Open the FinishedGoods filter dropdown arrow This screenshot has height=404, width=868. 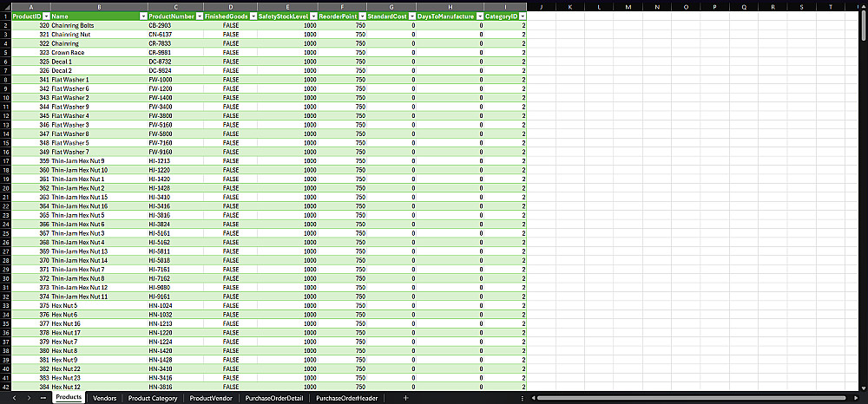[x=253, y=16]
